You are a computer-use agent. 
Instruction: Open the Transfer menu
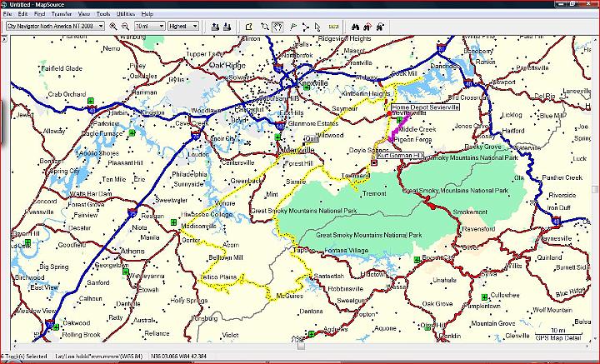tap(61, 14)
